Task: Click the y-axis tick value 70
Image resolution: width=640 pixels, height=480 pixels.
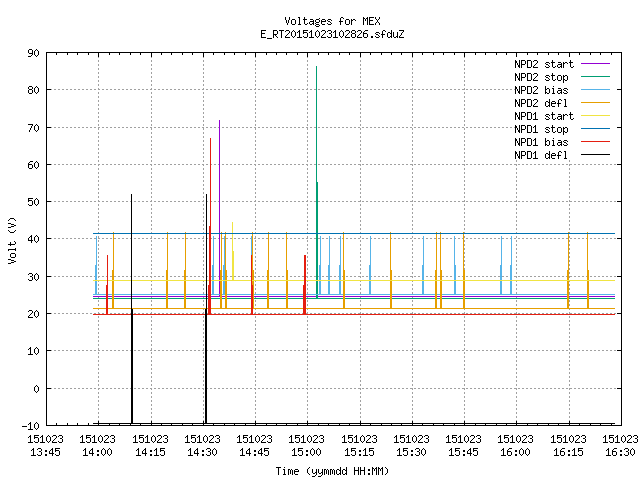Action: [33, 128]
